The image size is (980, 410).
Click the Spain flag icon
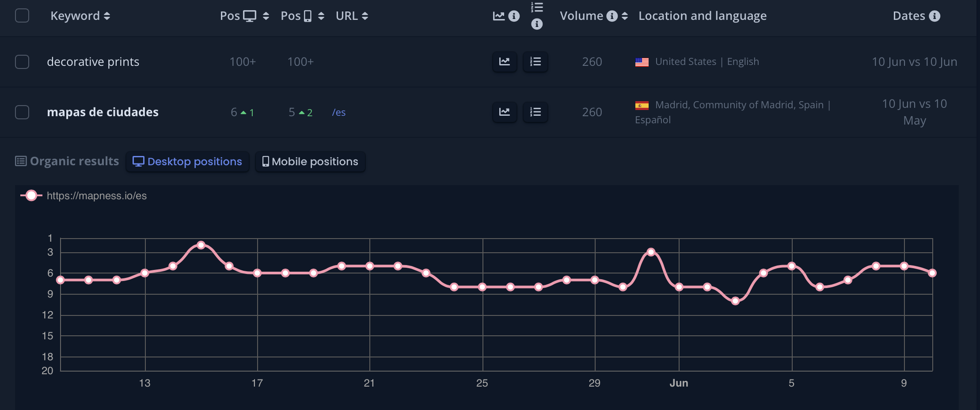pyautogui.click(x=642, y=106)
